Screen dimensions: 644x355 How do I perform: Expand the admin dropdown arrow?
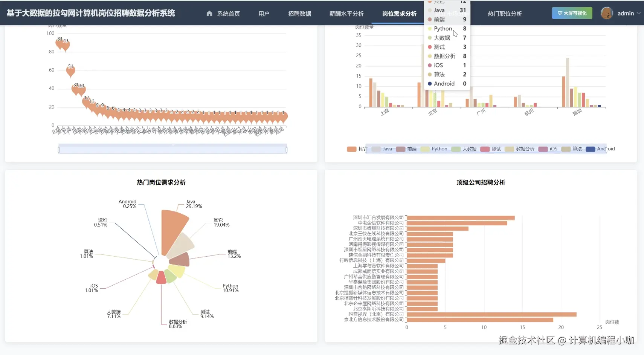[639, 13]
